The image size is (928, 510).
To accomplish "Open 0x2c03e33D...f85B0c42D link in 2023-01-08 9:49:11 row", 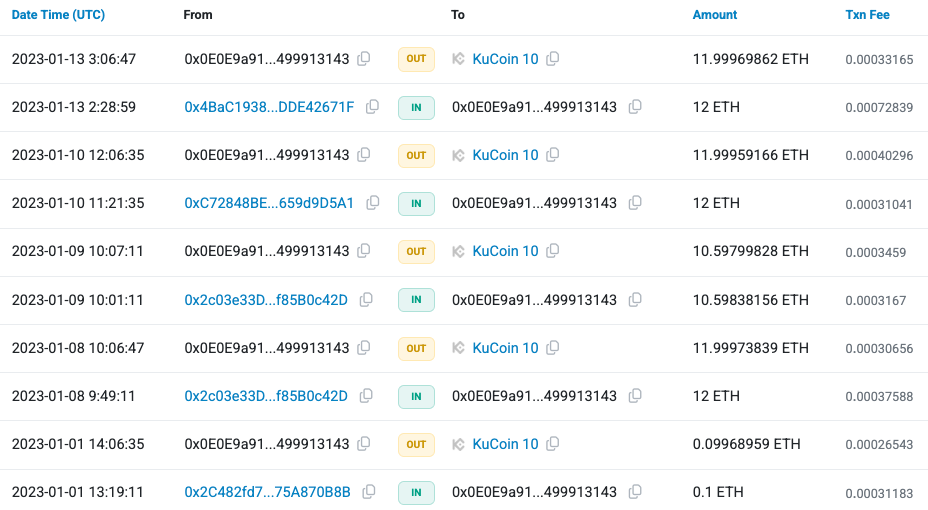I will 266,396.
